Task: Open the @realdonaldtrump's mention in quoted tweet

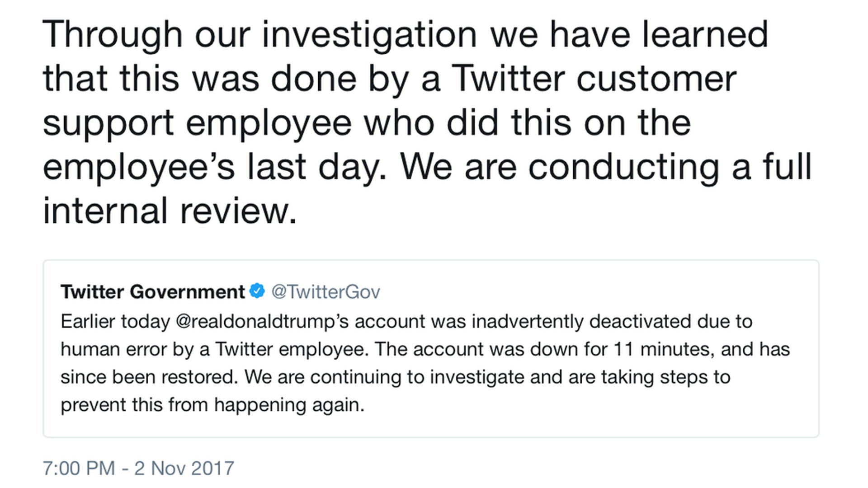Action: (262, 322)
